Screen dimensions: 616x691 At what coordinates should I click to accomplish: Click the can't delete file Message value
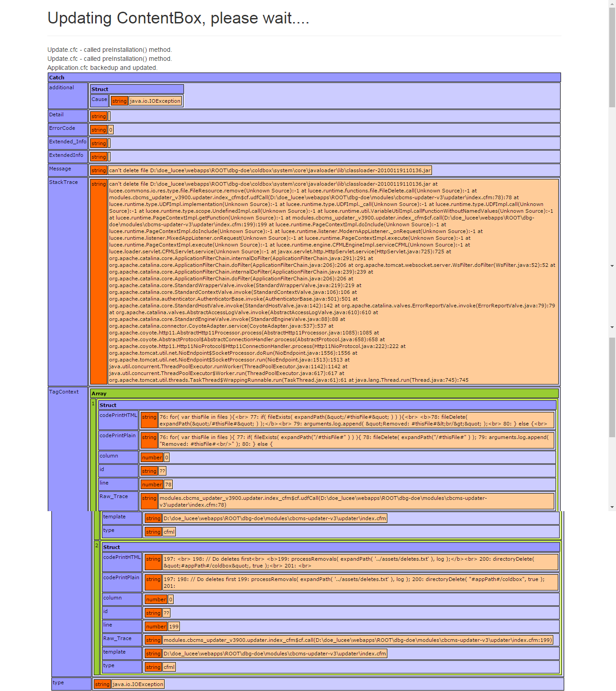(x=270, y=170)
